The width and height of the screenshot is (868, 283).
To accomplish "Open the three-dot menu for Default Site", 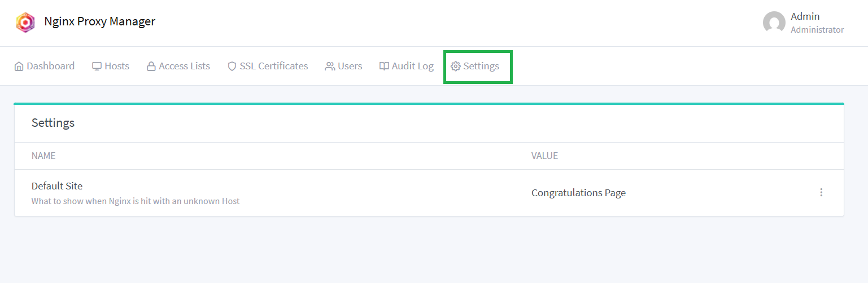I will tap(821, 192).
